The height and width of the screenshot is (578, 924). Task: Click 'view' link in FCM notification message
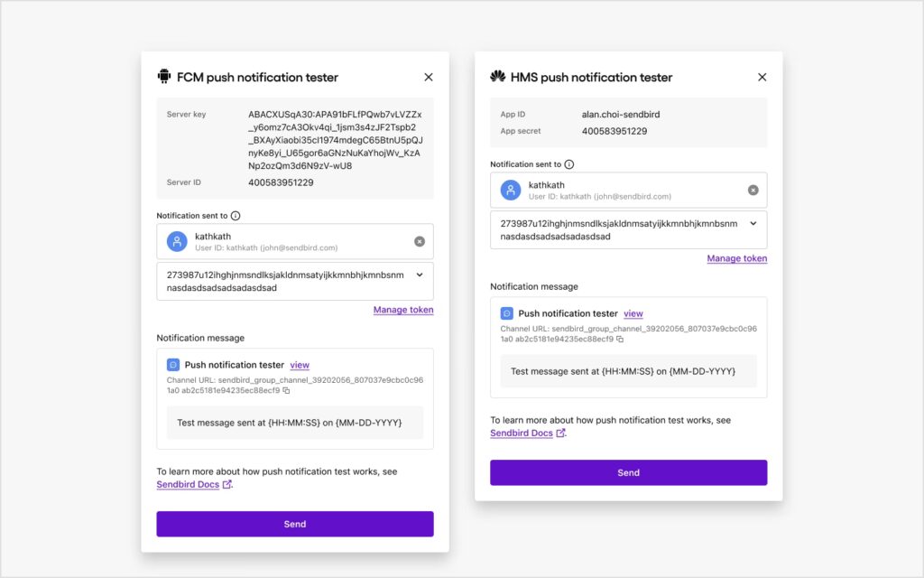(x=300, y=365)
